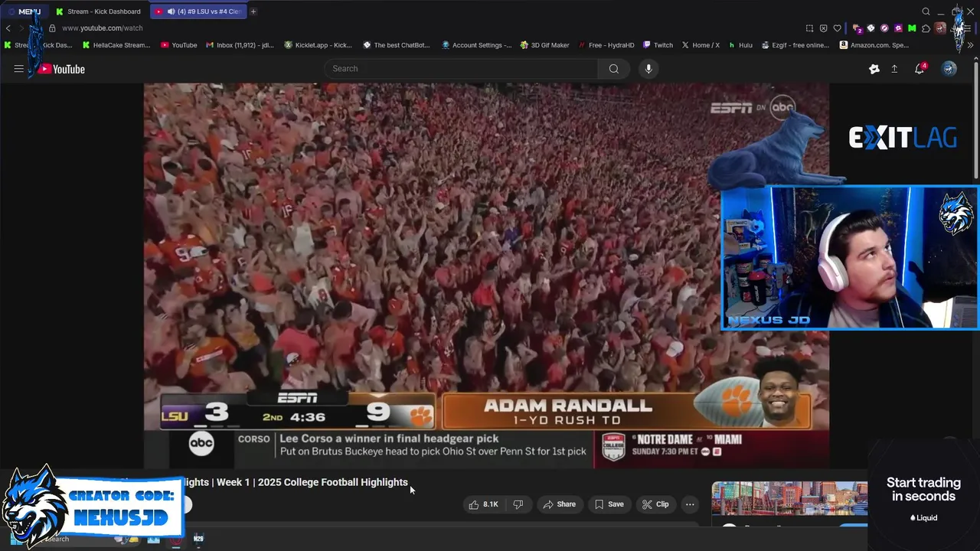Dislike the video with thumbs down
Screen dimensions: 980x551
pos(518,504)
